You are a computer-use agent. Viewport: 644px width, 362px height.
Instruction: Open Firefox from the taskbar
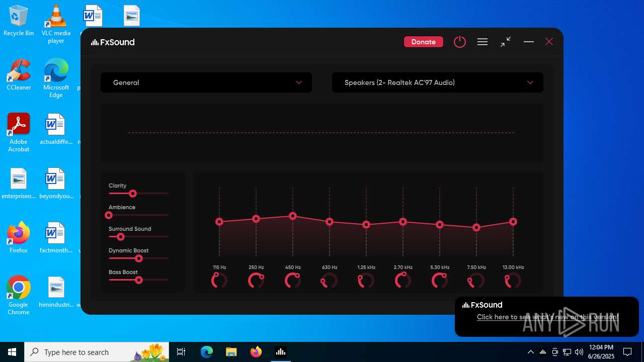coord(256,352)
